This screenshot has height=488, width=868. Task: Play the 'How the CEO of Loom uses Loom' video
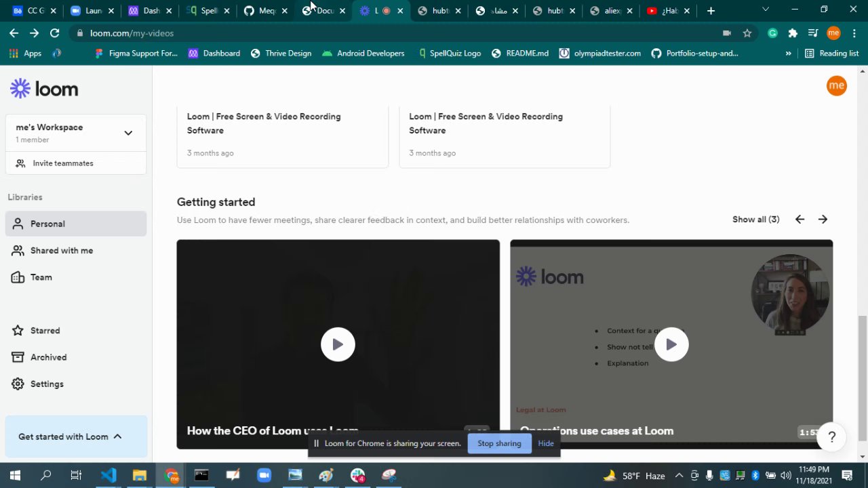tap(338, 344)
